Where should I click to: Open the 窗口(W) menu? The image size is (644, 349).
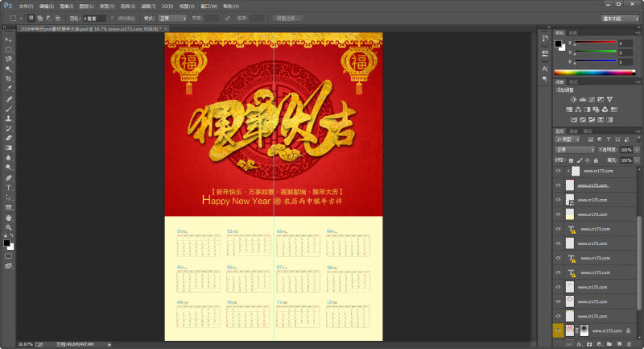208,6
